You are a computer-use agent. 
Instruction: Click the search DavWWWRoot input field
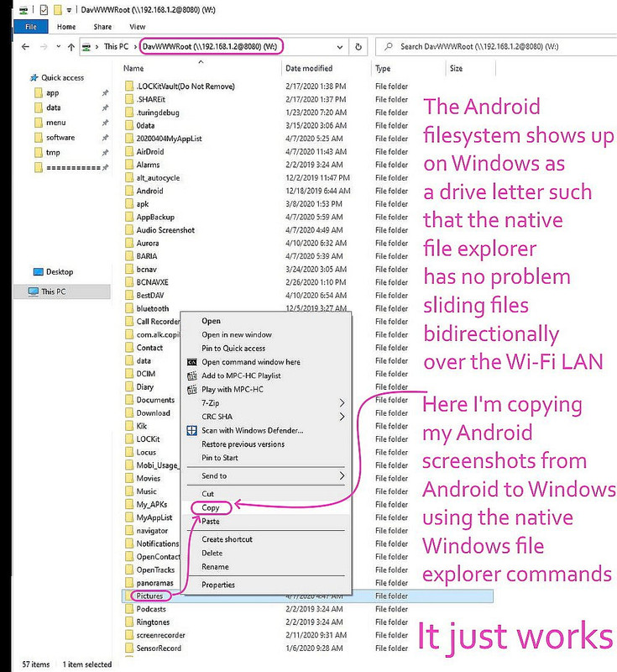(497, 47)
